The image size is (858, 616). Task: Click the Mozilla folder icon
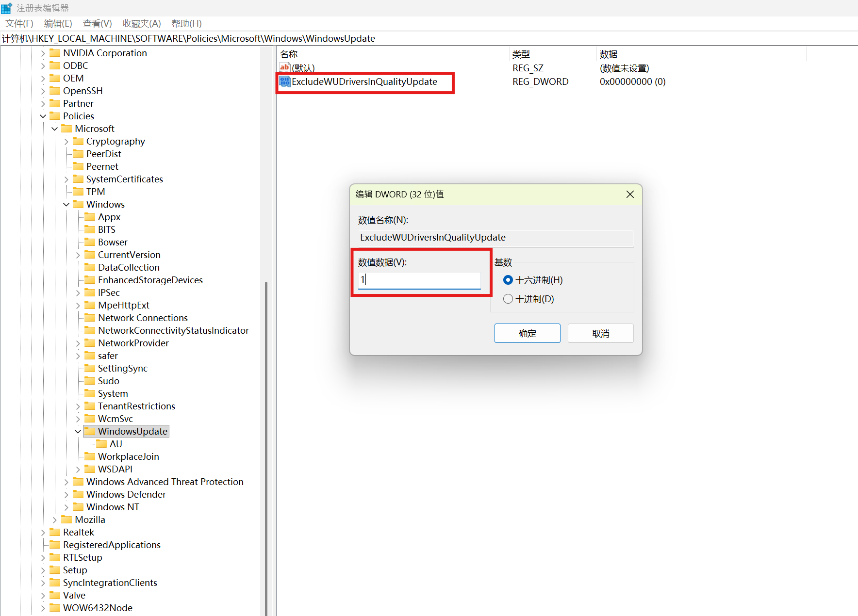(66, 519)
